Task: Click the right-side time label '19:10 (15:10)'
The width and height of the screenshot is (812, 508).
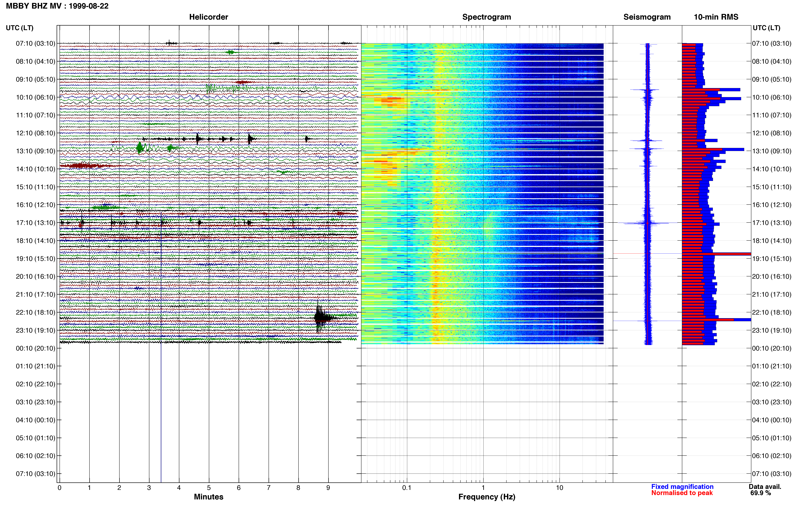Action: [x=772, y=259]
